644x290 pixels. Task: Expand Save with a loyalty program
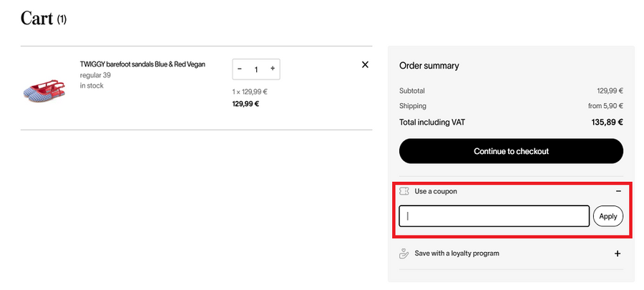pyautogui.click(x=618, y=254)
